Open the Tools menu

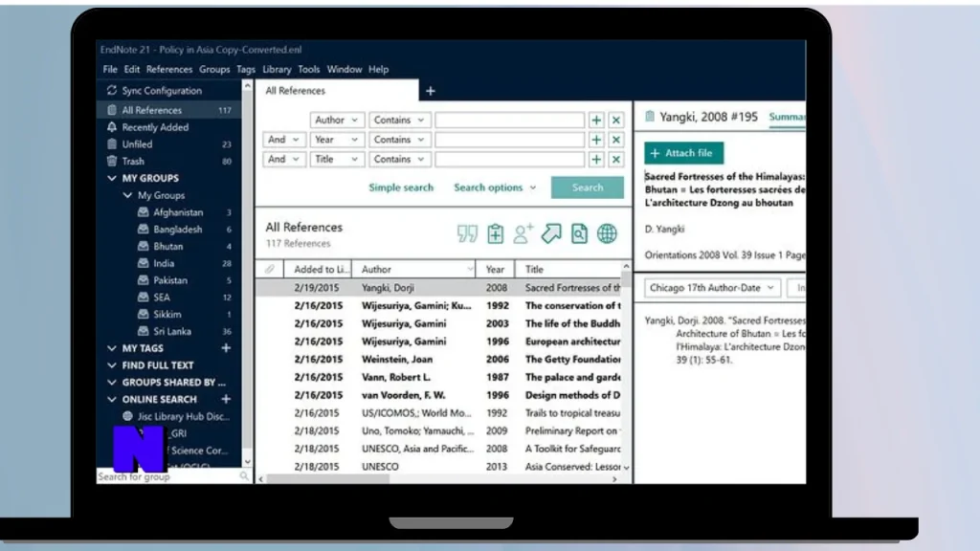309,69
